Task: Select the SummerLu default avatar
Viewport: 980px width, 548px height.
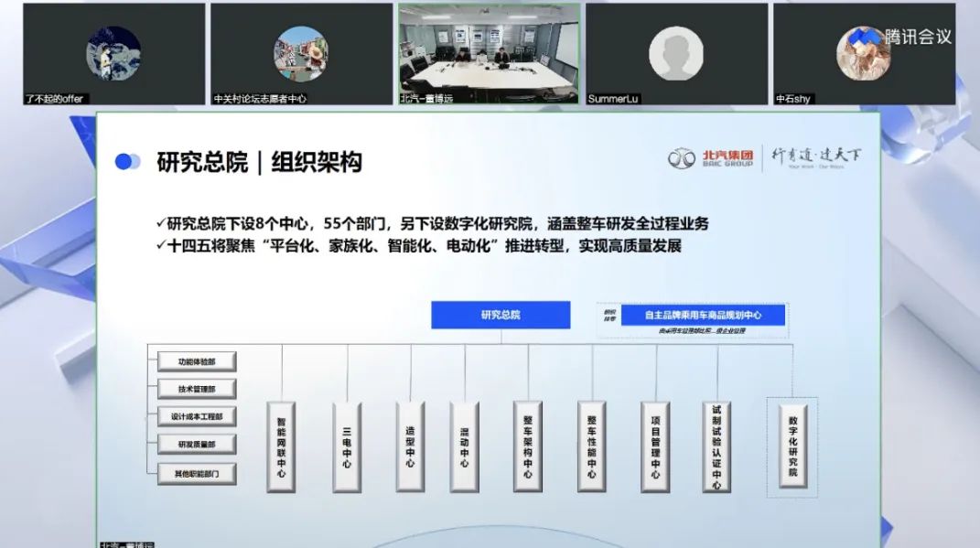Action: [x=676, y=52]
